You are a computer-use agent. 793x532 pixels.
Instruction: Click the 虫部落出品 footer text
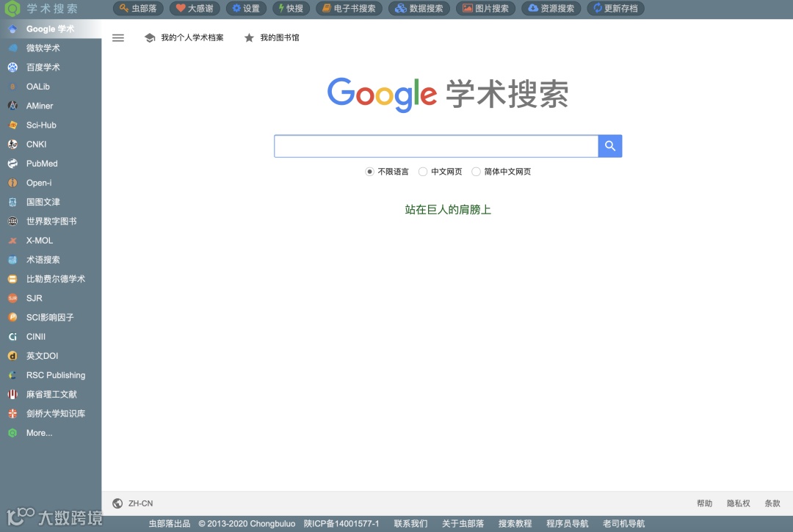click(170, 523)
